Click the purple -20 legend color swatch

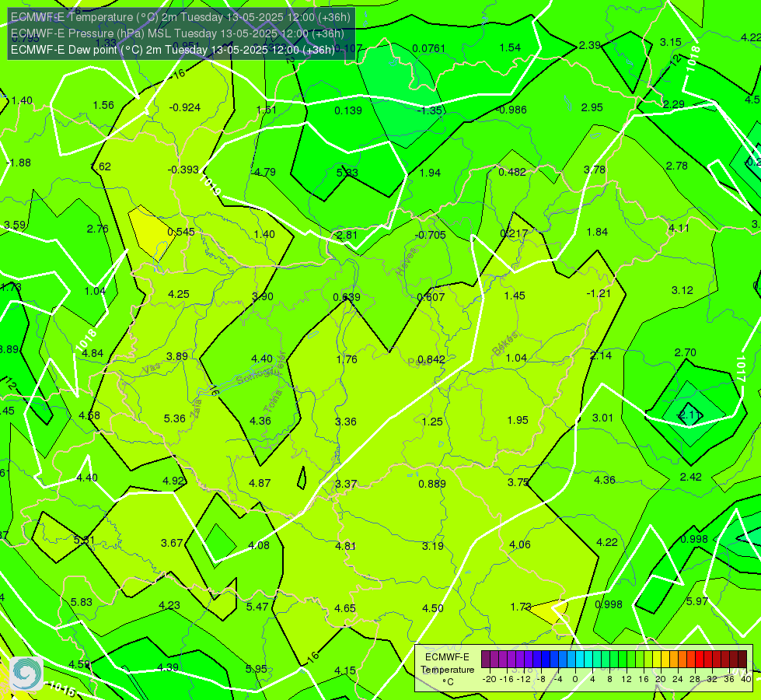[485, 660]
